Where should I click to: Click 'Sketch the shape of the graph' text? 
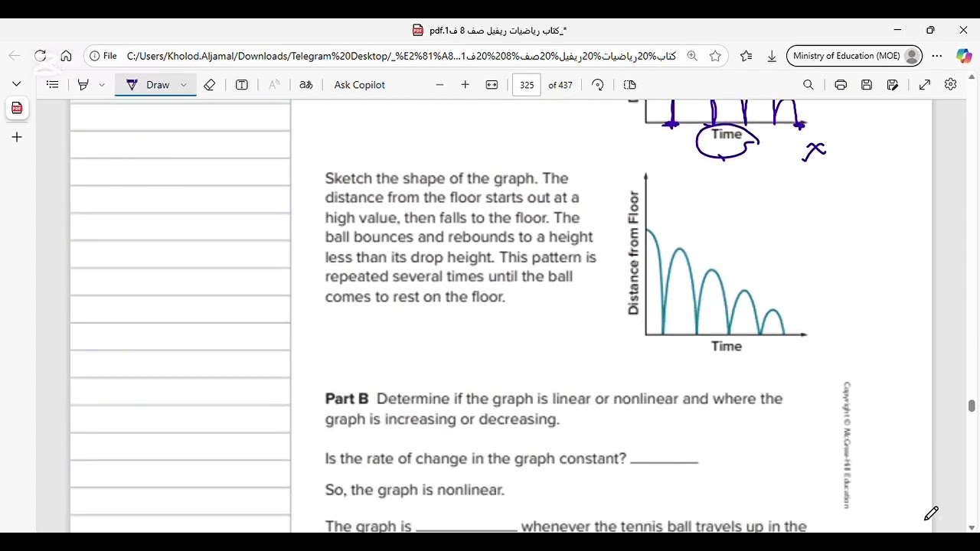pos(431,178)
